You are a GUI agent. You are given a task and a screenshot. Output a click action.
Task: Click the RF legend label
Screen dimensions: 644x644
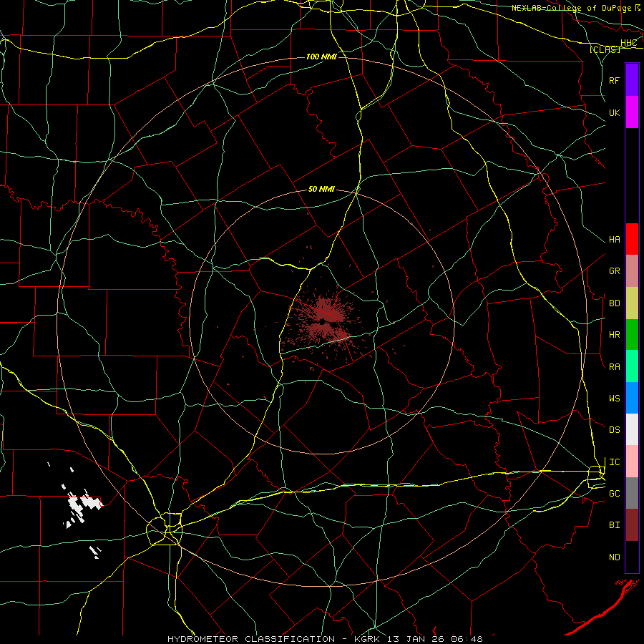[x=615, y=80]
